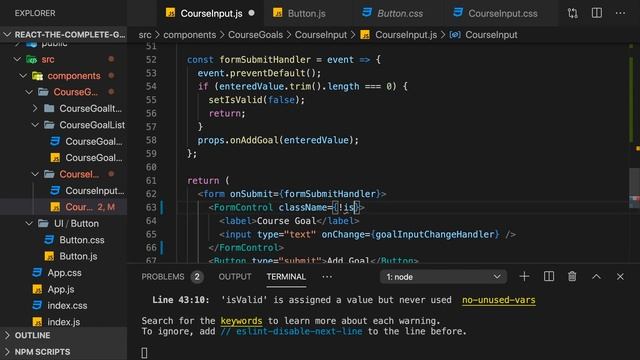640x360 pixels.
Task: Open index.js in the explorer tree
Action: pyautogui.click(x=64, y=322)
